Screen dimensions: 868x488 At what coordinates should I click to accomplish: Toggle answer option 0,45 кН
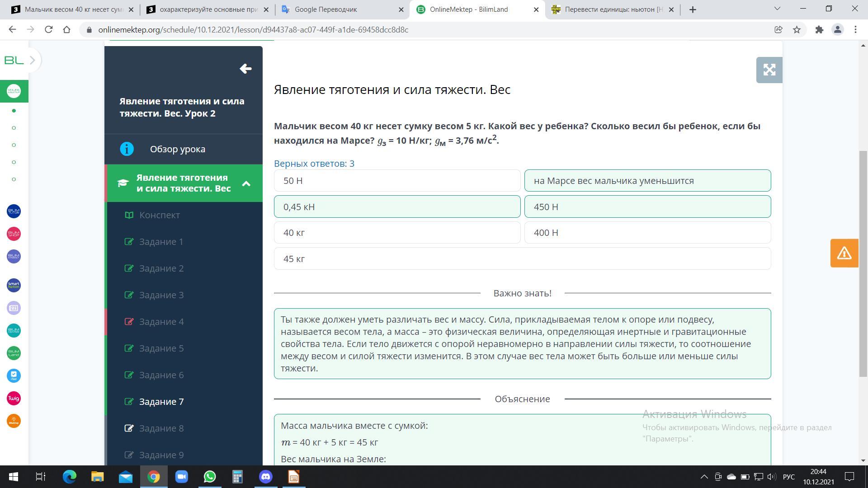pos(397,206)
